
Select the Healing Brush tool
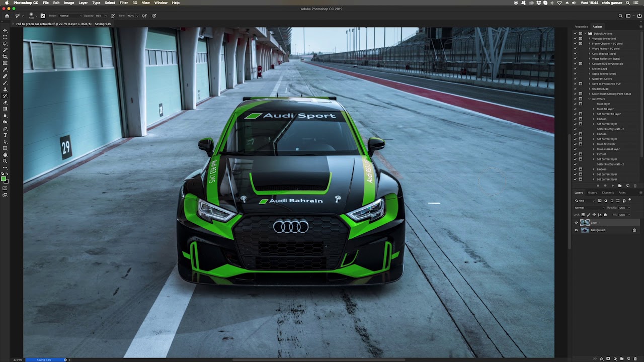click(x=5, y=76)
